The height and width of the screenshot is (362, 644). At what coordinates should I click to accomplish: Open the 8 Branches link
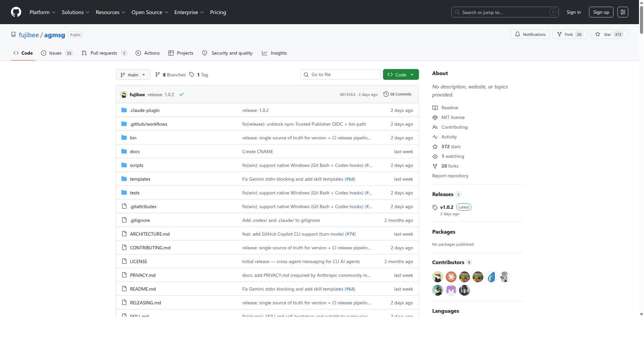click(170, 75)
